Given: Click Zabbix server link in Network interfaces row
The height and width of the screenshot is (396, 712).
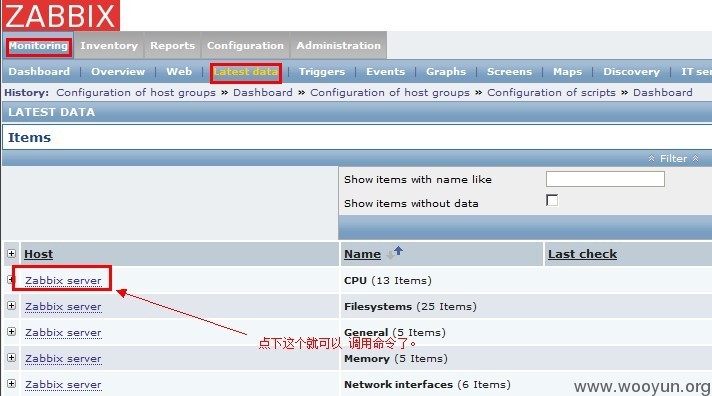Looking at the screenshot, I should pyautogui.click(x=63, y=385).
